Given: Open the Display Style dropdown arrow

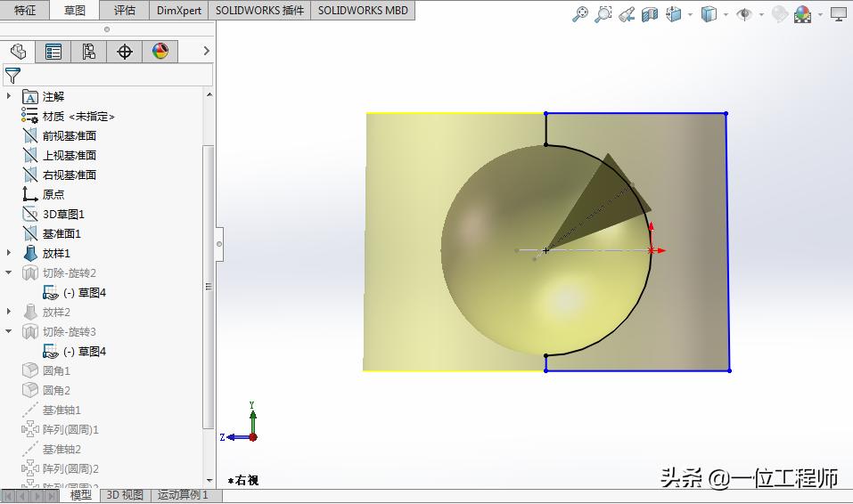Looking at the screenshot, I should [726, 14].
